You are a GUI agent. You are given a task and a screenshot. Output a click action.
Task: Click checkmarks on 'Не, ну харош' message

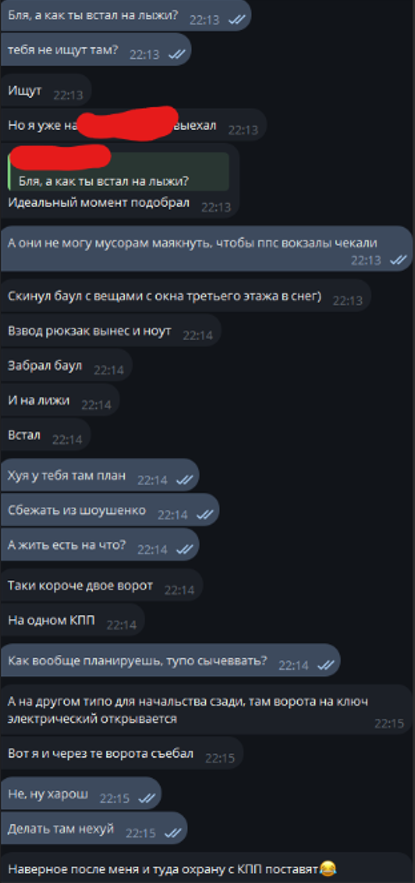point(146,798)
